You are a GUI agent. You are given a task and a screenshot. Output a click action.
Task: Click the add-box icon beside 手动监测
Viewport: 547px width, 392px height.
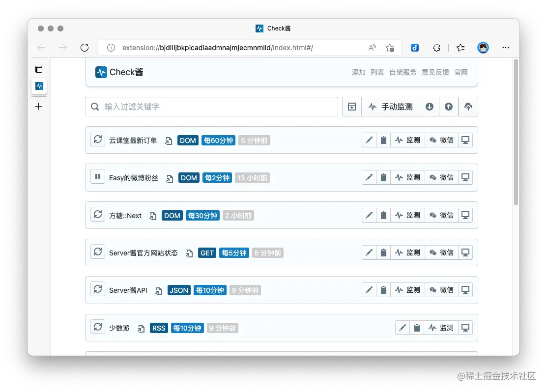point(352,107)
